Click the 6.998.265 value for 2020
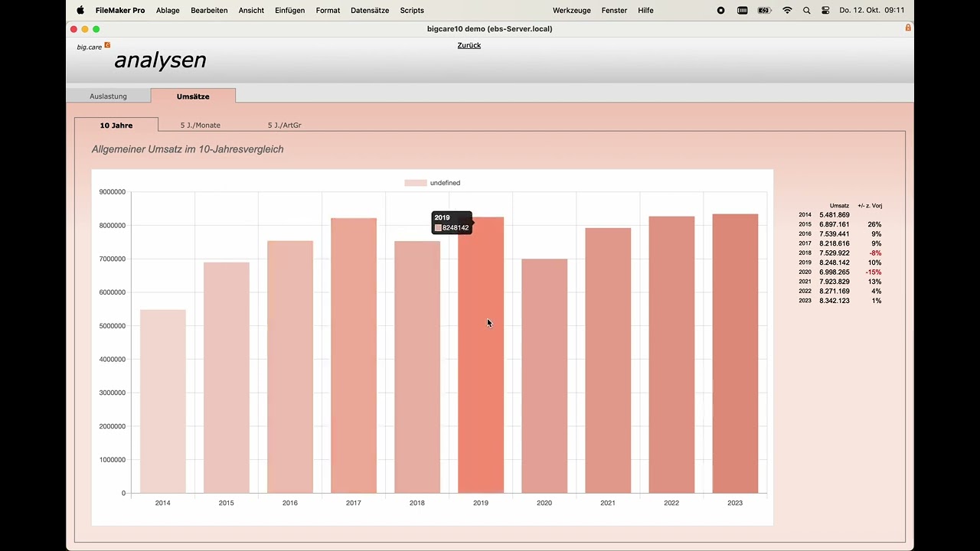Screen dimensions: 980x551 point(835,272)
